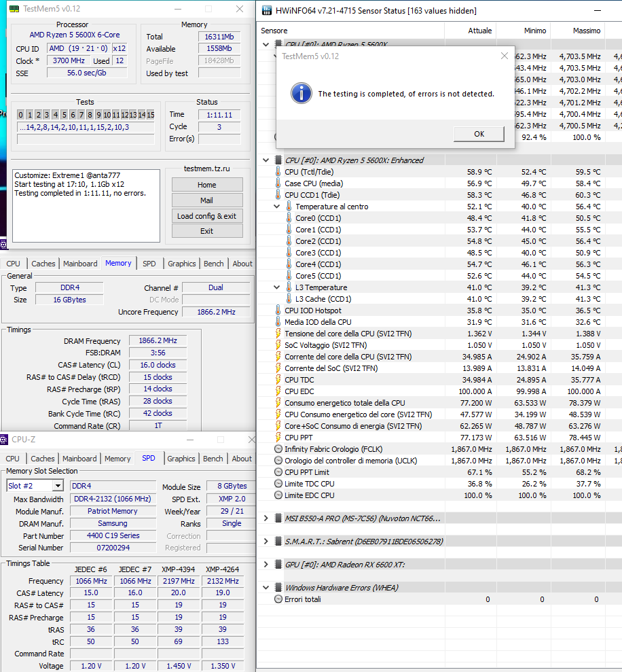
Task: Open the Slot #2 memory slot dropdown
Action: click(58, 486)
